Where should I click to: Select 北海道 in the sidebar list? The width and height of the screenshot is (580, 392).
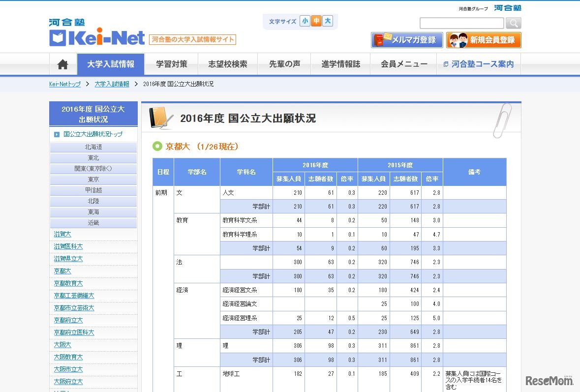pyautogui.click(x=93, y=146)
